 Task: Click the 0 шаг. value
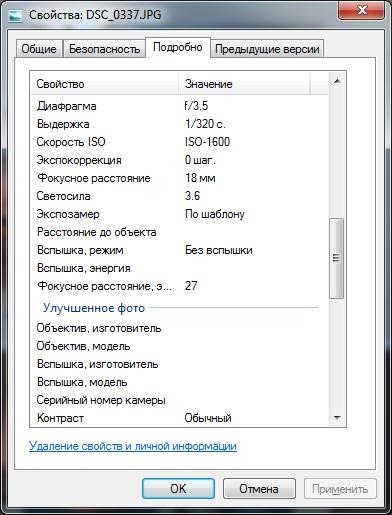[x=200, y=160]
